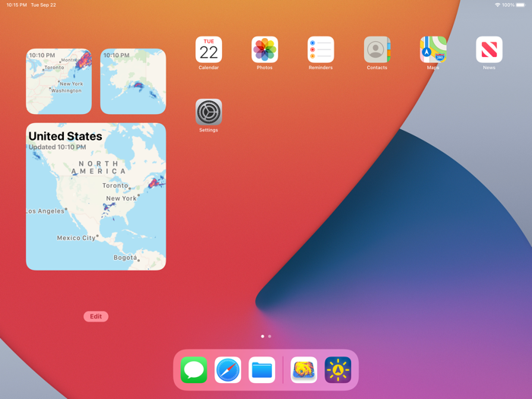This screenshot has height=399, width=532.
Task: Launch the Maps app
Action: coord(433,49)
